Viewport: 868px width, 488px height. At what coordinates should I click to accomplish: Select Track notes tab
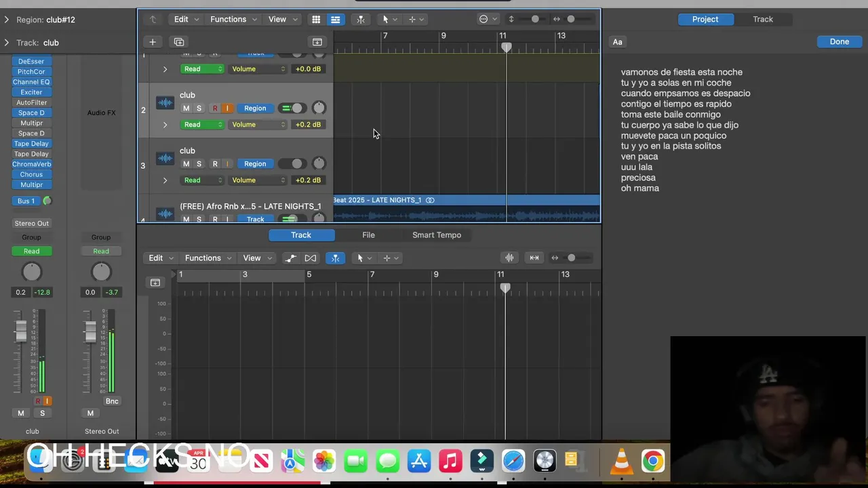click(x=763, y=20)
